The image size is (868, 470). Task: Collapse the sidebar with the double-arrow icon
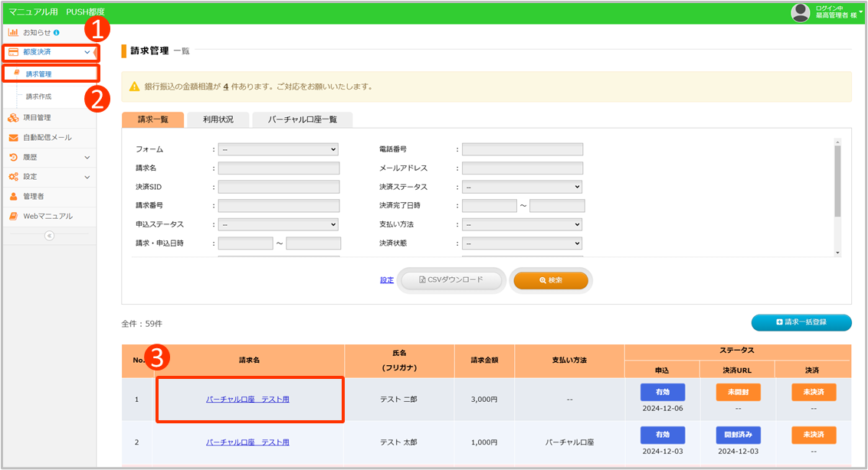tap(49, 236)
